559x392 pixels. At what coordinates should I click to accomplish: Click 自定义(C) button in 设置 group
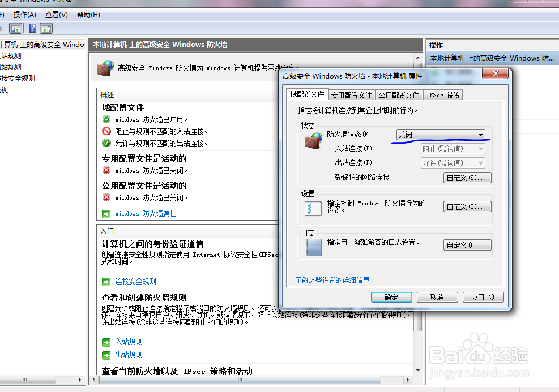[467, 206]
